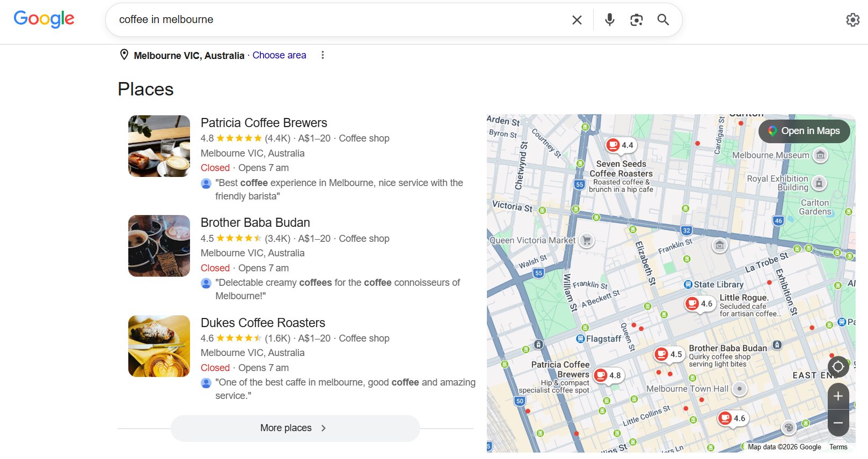Click the Seven Seeds 4.4 coffee map pin
This screenshot has height=459, width=868.
[x=622, y=145]
